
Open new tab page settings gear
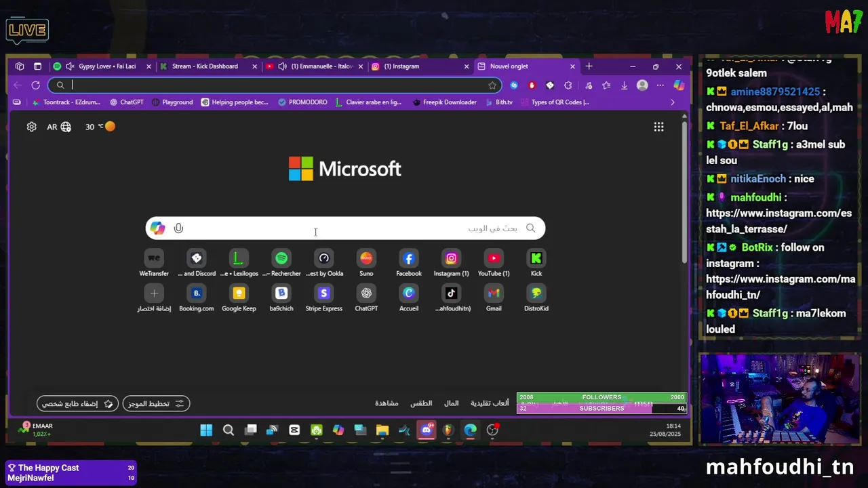tap(31, 127)
